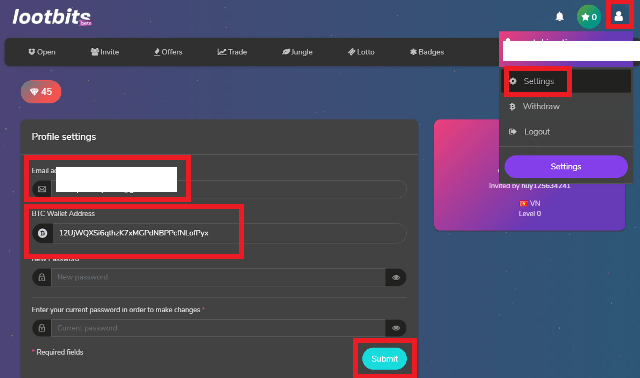Click the 45 gems balance badge
This screenshot has width=640, height=378.
click(x=41, y=91)
